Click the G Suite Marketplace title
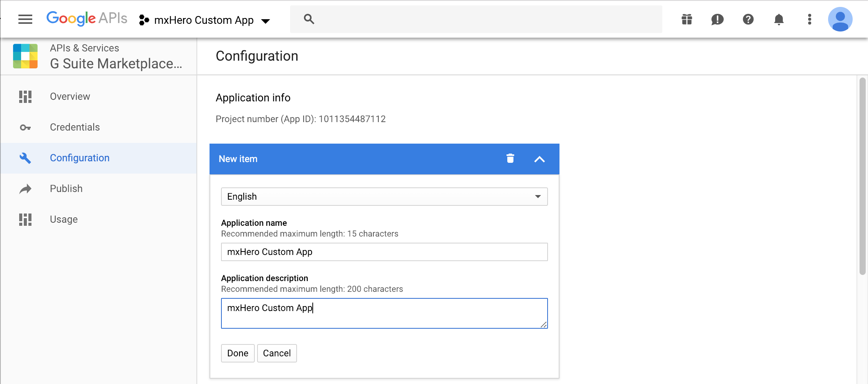Screen dimensions: 868x384 (116, 64)
